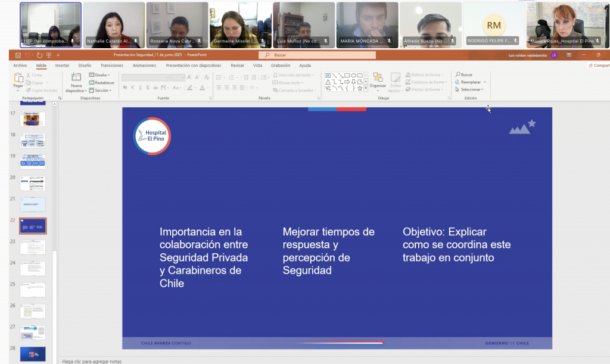Click the notes area 'Haga clic para agregar notas'
Screen dimensions: 610x364
[x=92, y=361]
